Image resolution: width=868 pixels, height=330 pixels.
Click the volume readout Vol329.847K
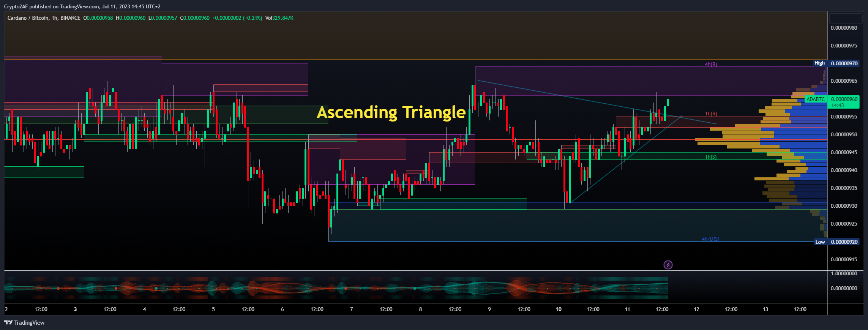279,18
